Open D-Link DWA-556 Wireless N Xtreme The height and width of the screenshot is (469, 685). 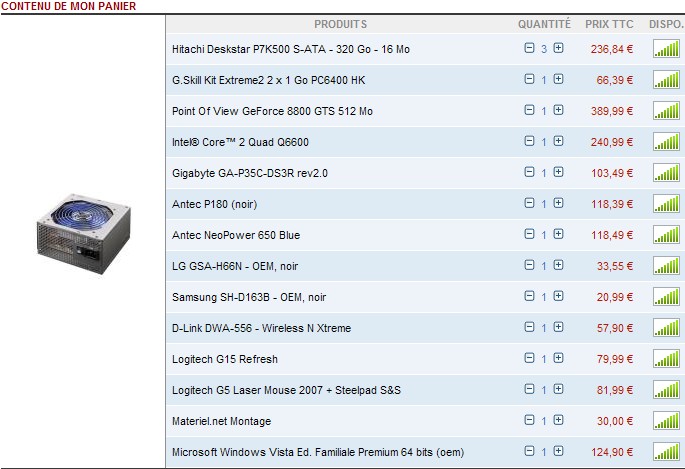[x=261, y=328]
